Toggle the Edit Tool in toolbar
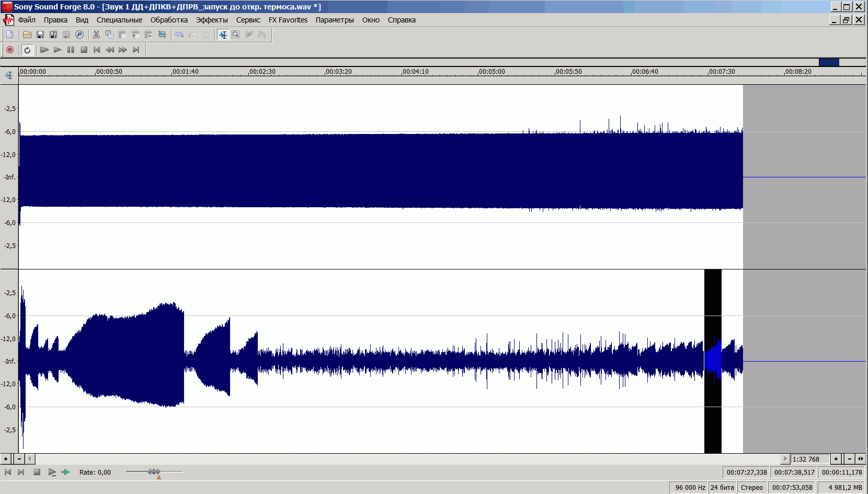This screenshot has width=868, height=494. [223, 35]
